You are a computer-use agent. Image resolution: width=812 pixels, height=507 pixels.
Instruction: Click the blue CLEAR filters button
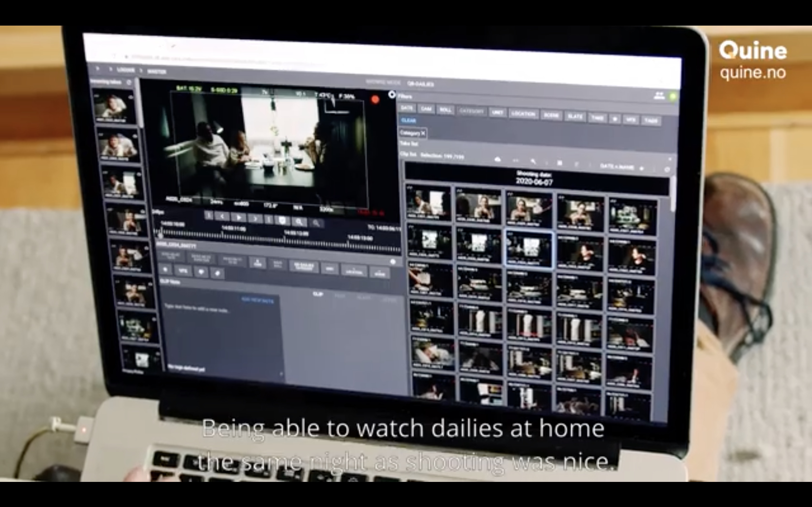(408, 120)
